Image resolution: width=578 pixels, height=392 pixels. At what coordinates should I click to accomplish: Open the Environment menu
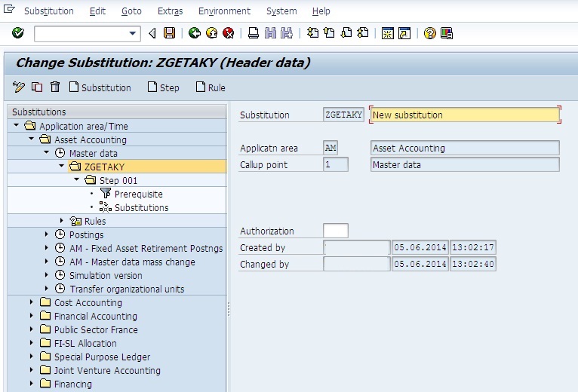pyautogui.click(x=224, y=11)
